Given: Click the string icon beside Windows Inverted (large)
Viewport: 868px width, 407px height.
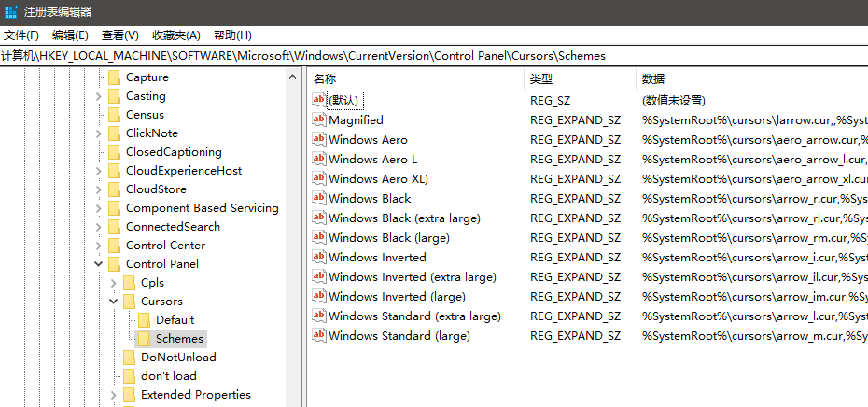Looking at the screenshot, I should pyautogui.click(x=319, y=296).
